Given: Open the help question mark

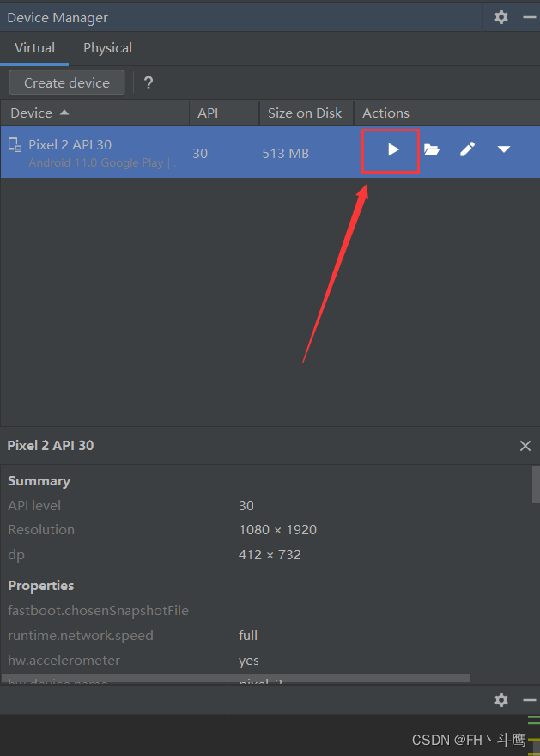Looking at the screenshot, I should [x=149, y=83].
